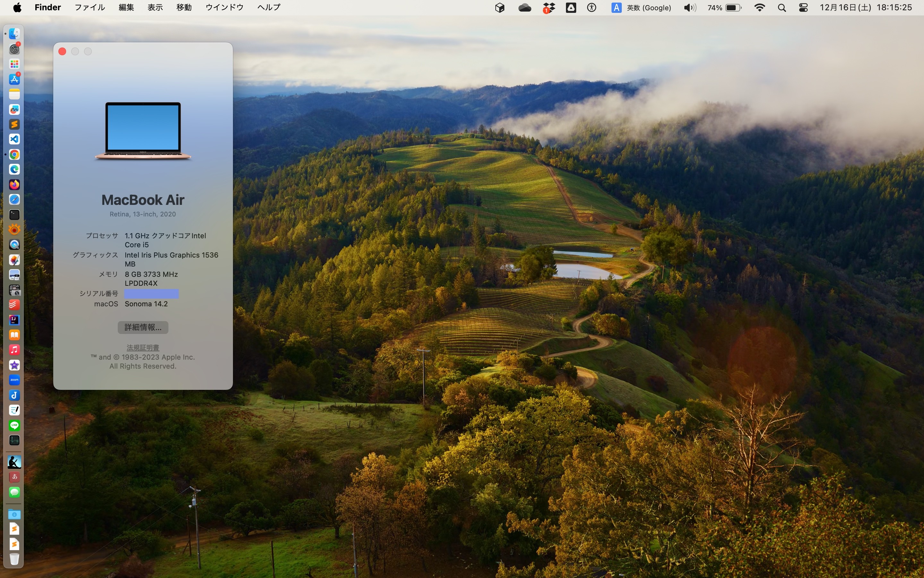Launch Visual Studio Code from Dock
924x578 pixels.
click(x=14, y=139)
